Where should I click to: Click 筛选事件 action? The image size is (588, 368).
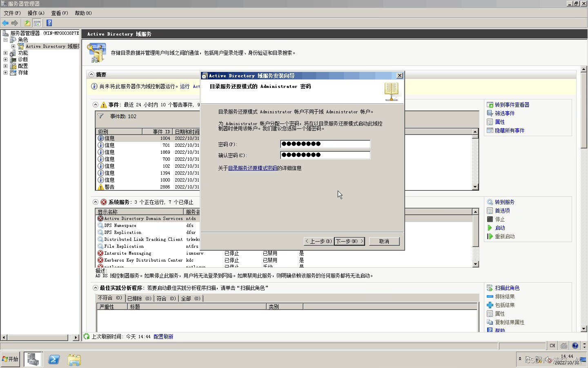[x=505, y=113]
